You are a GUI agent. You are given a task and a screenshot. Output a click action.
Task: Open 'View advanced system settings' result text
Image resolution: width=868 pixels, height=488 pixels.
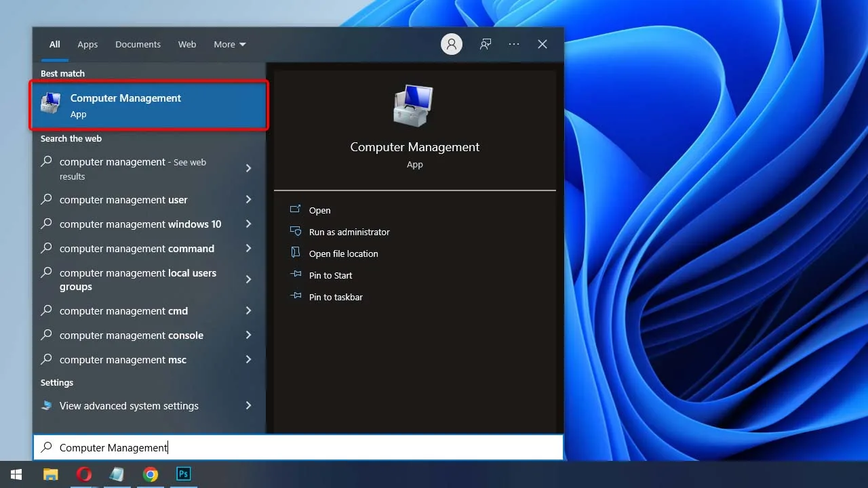click(x=129, y=405)
